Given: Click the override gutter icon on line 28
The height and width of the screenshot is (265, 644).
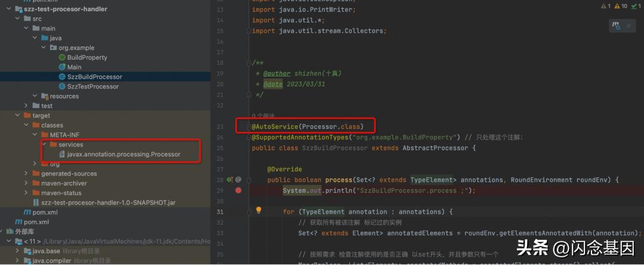Looking at the screenshot, I should [x=230, y=180].
